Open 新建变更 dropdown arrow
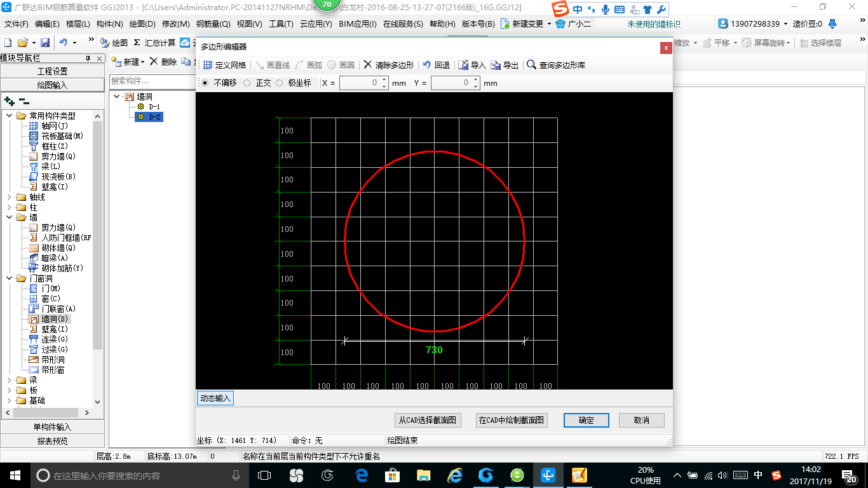The image size is (868, 488). point(549,24)
